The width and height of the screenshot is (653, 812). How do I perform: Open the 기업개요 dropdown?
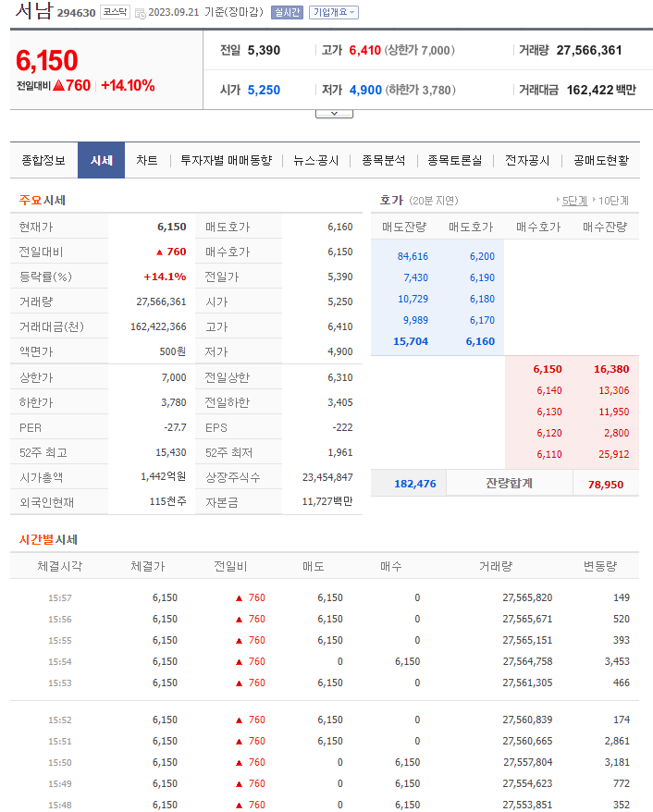coord(334,12)
